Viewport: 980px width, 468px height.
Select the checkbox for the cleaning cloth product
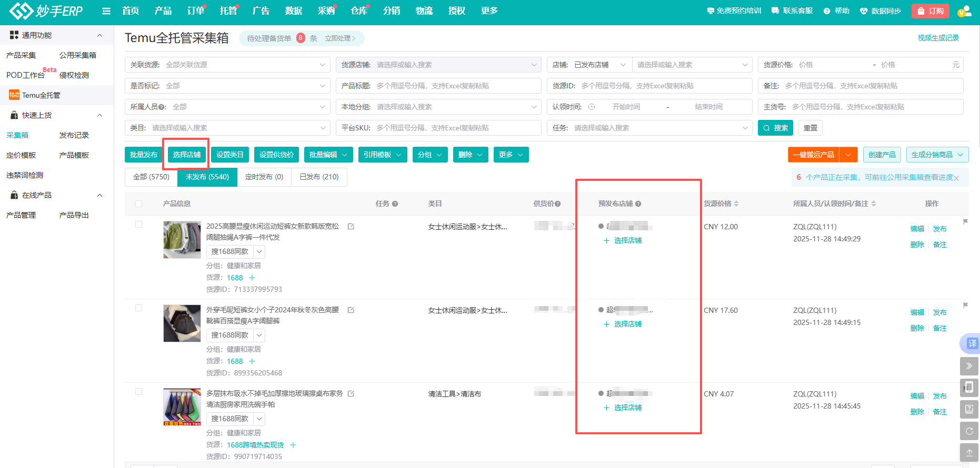click(139, 392)
